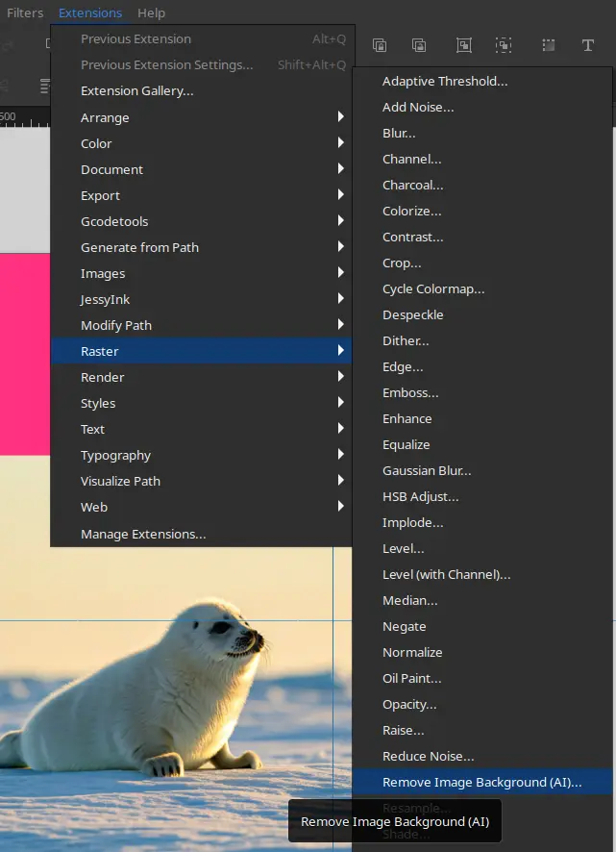Open the Render submenu
The height and width of the screenshot is (852, 616).
click(201, 377)
